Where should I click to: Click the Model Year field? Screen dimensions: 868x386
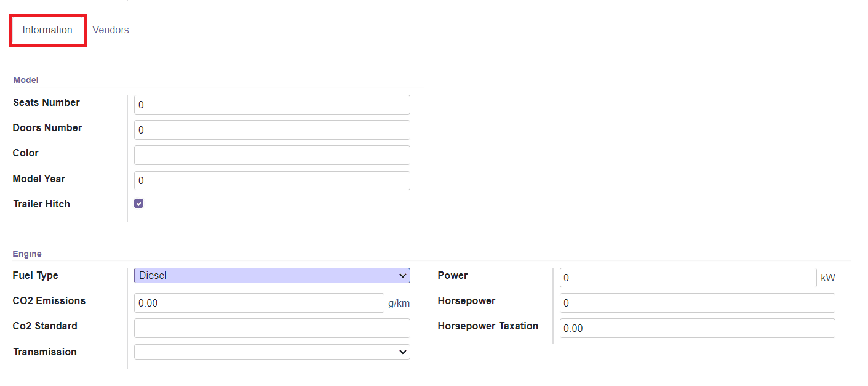[x=272, y=180]
